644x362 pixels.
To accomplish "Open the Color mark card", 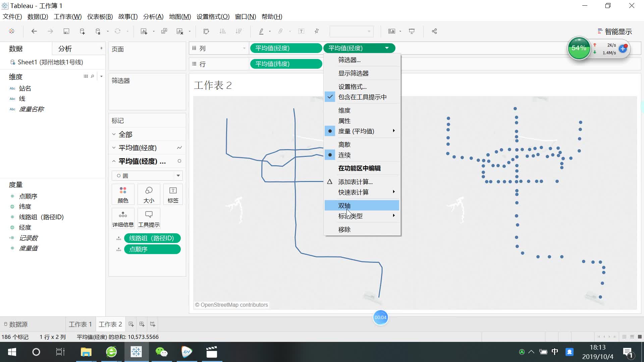I will [x=123, y=194].
